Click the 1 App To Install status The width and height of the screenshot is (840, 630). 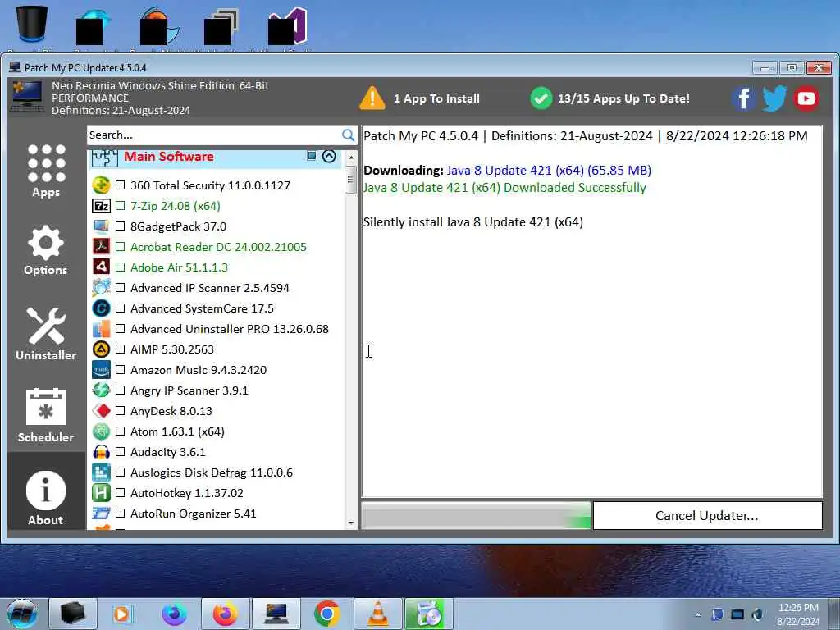click(x=420, y=98)
